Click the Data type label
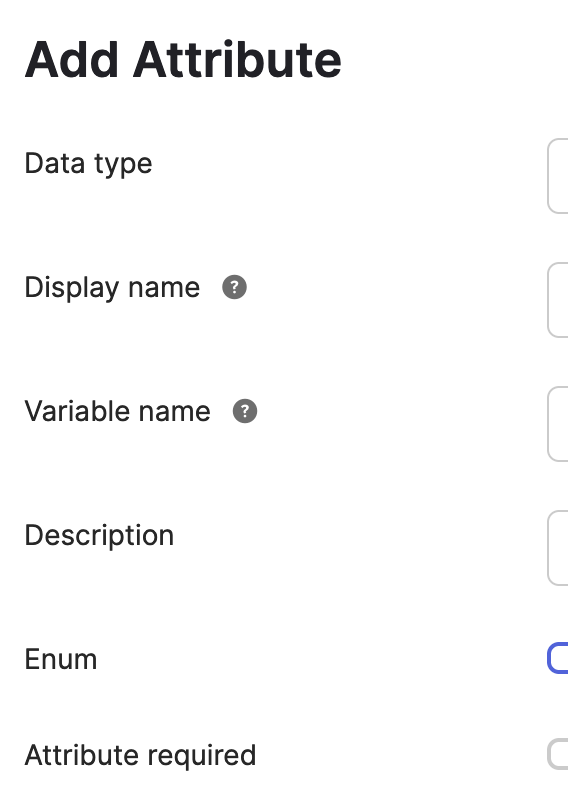The image size is (568, 806). pyautogui.click(x=88, y=164)
